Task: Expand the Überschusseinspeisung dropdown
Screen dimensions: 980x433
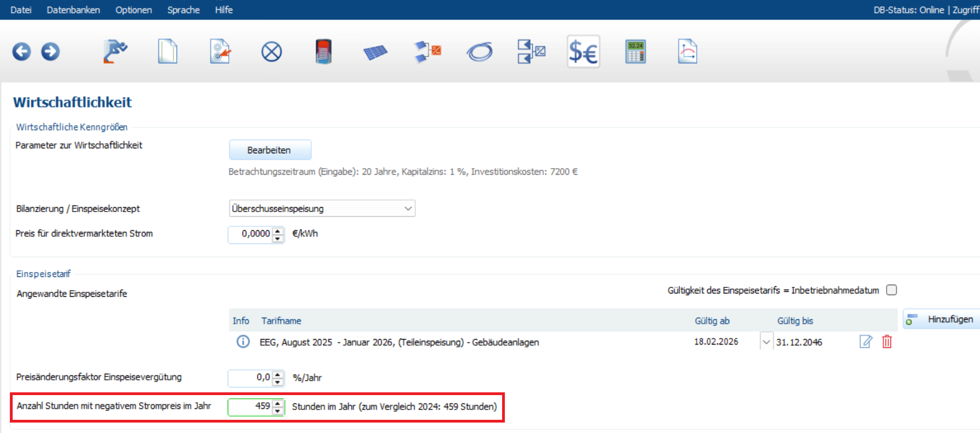Action: pyautogui.click(x=408, y=209)
